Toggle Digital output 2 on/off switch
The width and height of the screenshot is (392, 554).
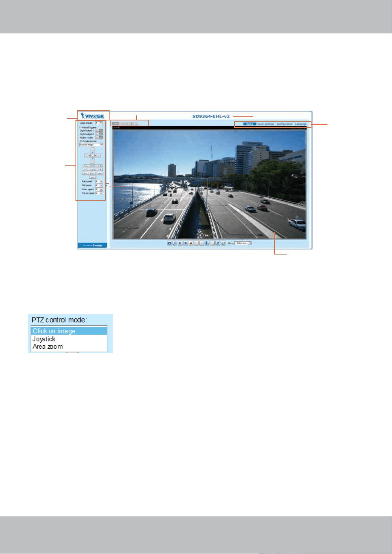click(x=99, y=134)
